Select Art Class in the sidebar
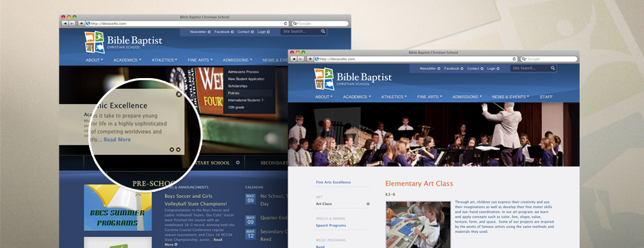The image size is (644, 248). pos(323,203)
